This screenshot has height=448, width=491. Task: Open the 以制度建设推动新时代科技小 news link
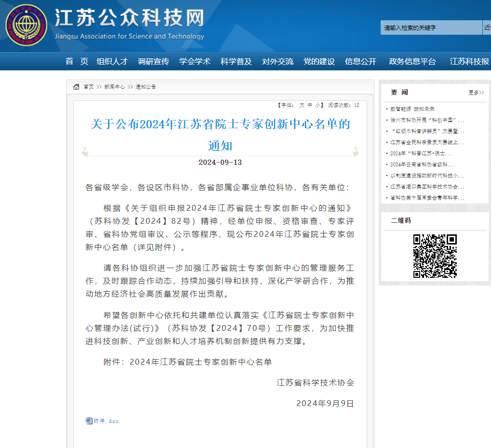pyautogui.click(x=427, y=176)
